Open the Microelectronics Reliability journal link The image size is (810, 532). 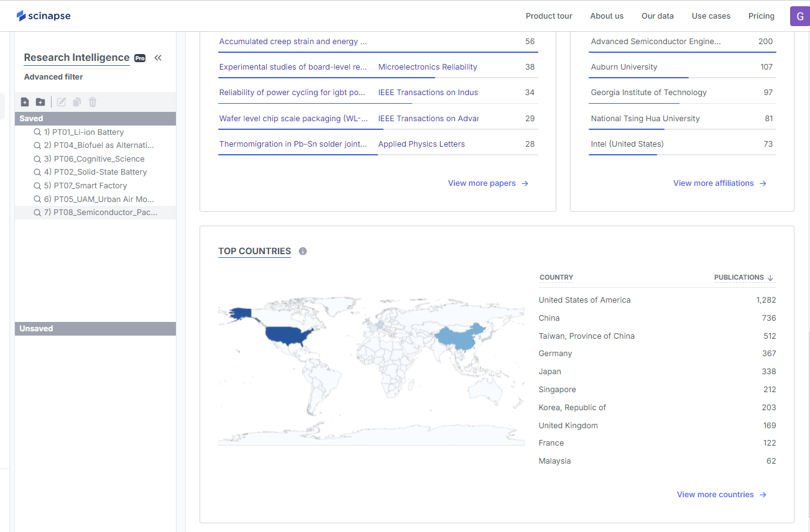(428, 67)
